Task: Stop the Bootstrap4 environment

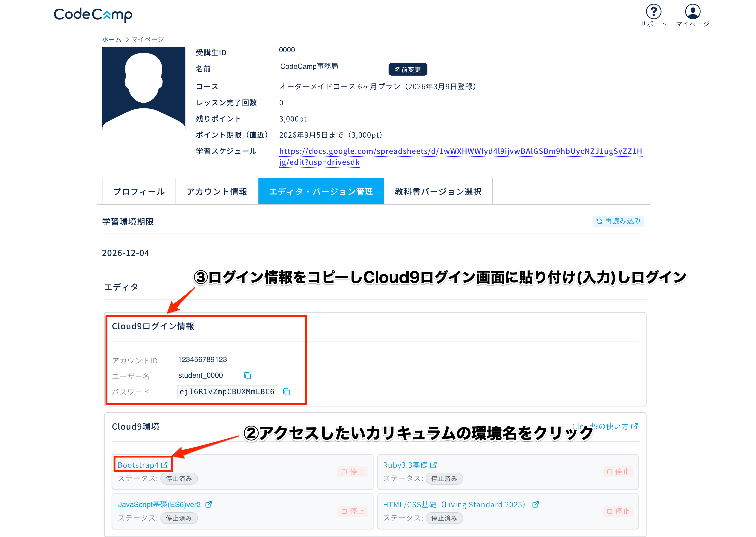Action: [353, 472]
